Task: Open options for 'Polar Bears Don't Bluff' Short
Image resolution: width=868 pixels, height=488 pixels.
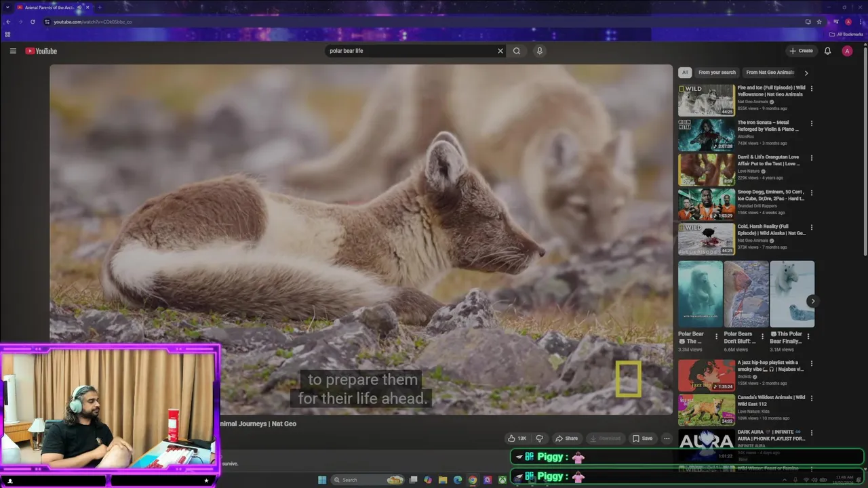Action: [x=762, y=336]
